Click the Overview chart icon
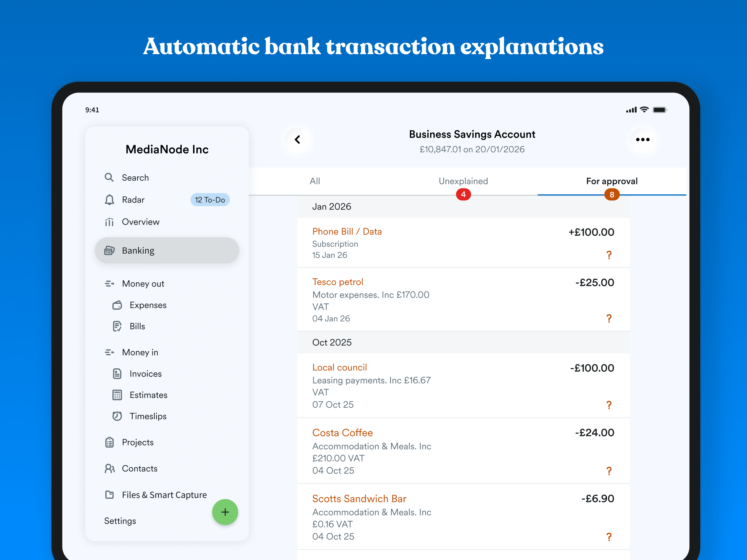747x560 pixels. (x=109, y=222)
